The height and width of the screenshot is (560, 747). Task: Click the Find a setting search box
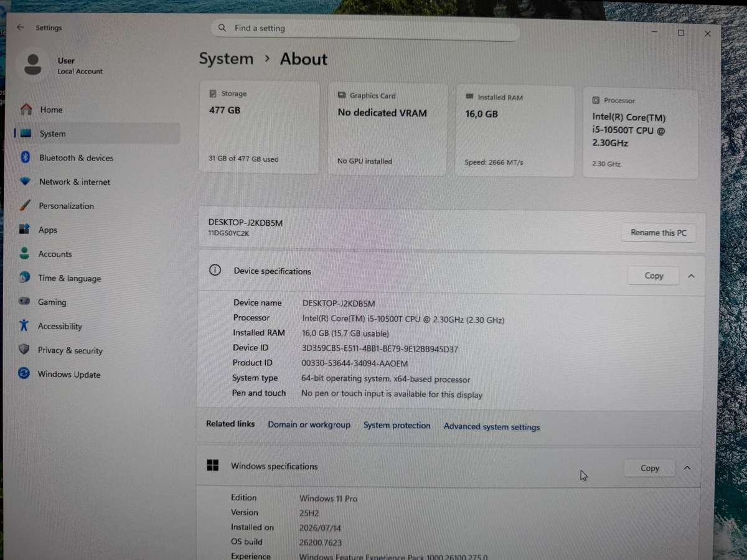(365, 29)
